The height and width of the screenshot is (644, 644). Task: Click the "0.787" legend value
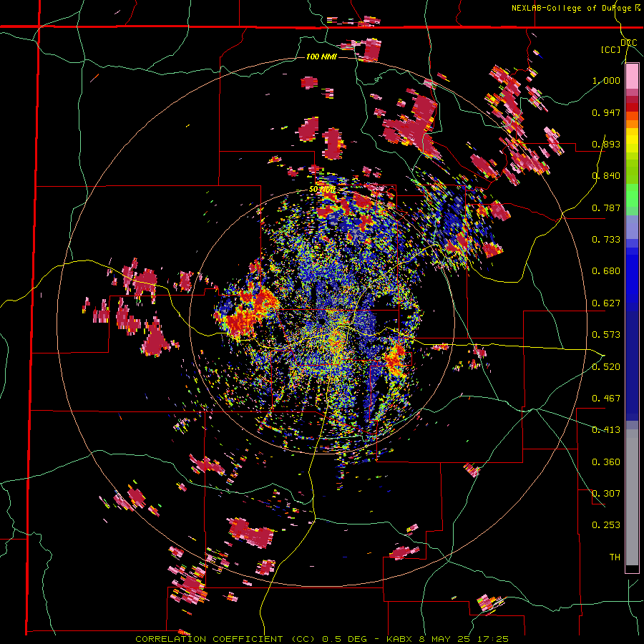click(606, 208)
